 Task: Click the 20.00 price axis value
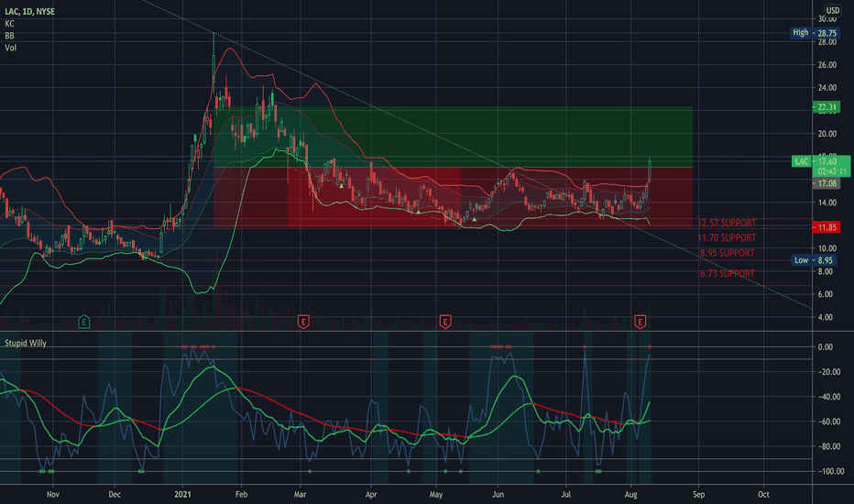pyautogui.click(x=827, y=134)
